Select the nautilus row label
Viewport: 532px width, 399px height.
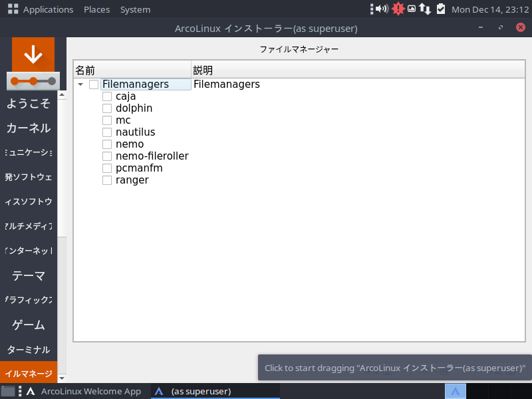tap(135, 132)
